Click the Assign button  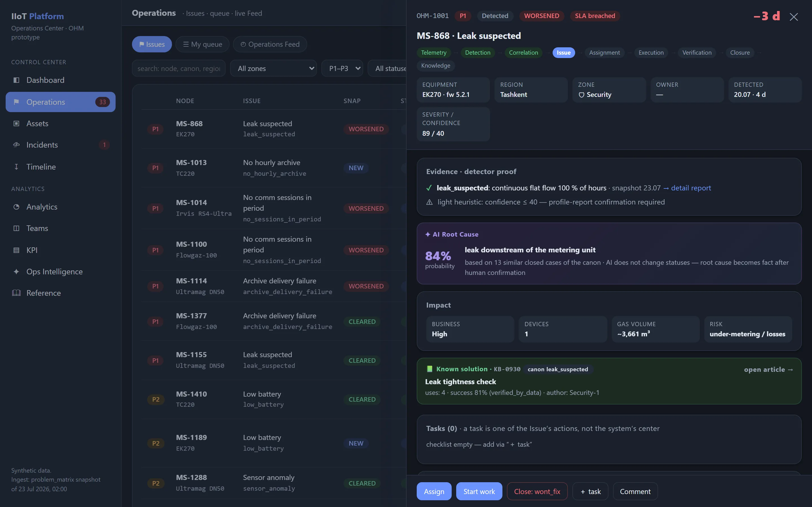434,491
